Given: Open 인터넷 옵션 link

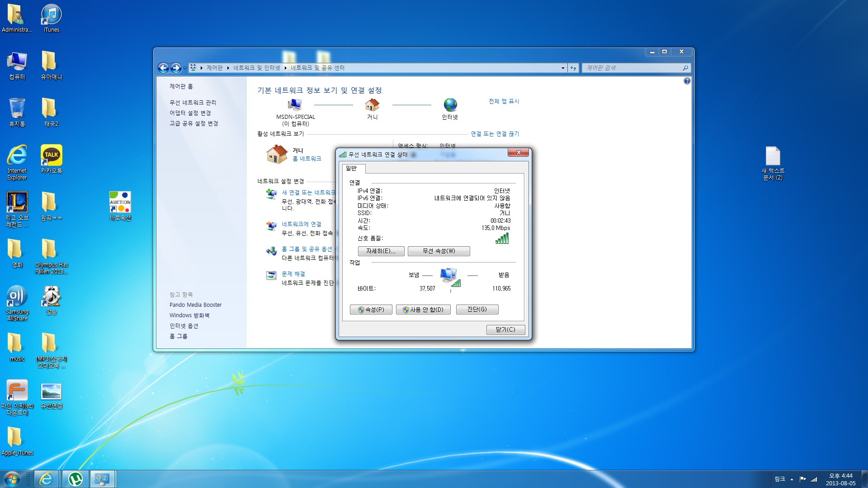Looking at the screenshot, I should tap(184, 326).
